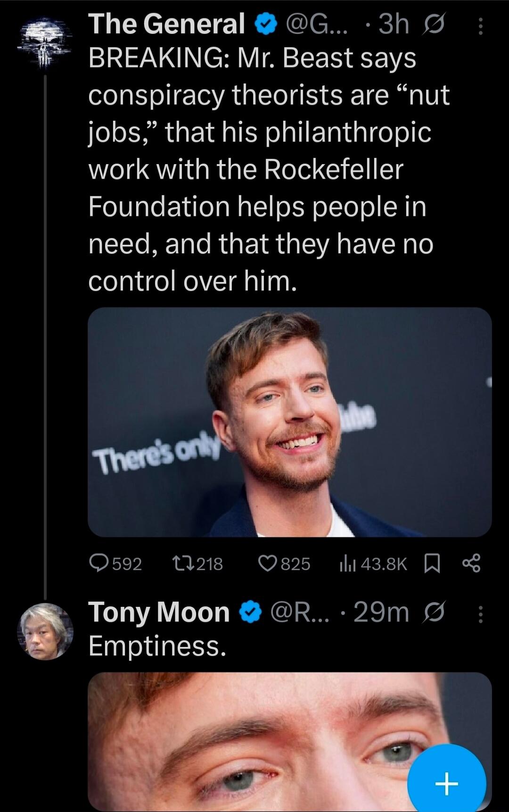This screenshot has height=812, width=509.
Task: Open Tony Moon's profile avatar
Action: point(45,631)
